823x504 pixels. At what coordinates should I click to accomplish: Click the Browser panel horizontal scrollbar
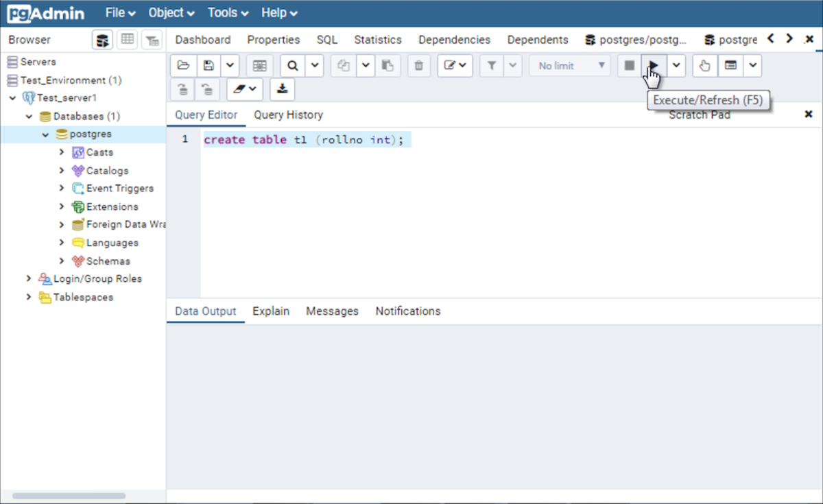69,495
